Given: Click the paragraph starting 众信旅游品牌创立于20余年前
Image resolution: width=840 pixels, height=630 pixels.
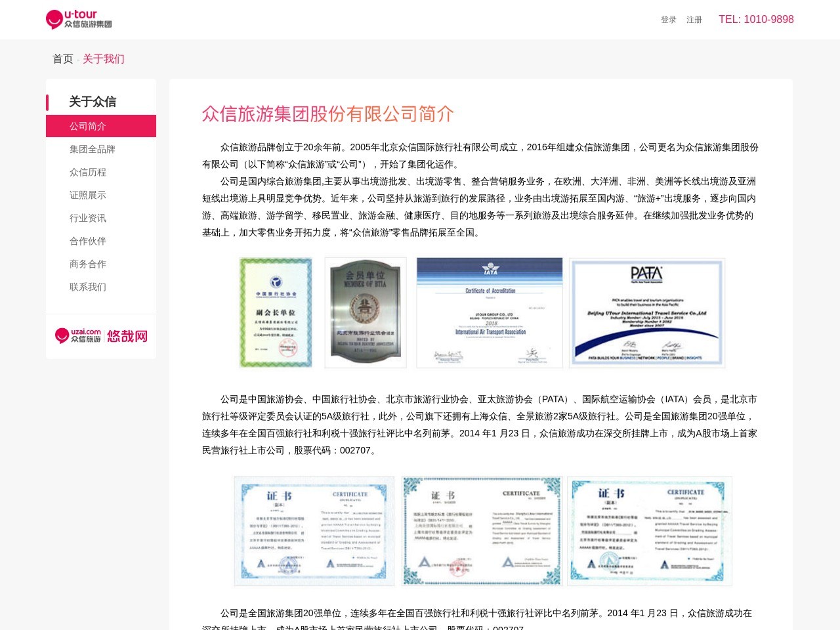Looking at the screenshot, I should 480,156.
